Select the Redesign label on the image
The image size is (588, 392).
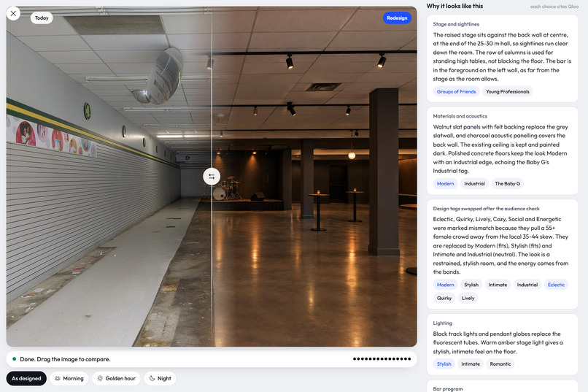(x=397, y=18)
